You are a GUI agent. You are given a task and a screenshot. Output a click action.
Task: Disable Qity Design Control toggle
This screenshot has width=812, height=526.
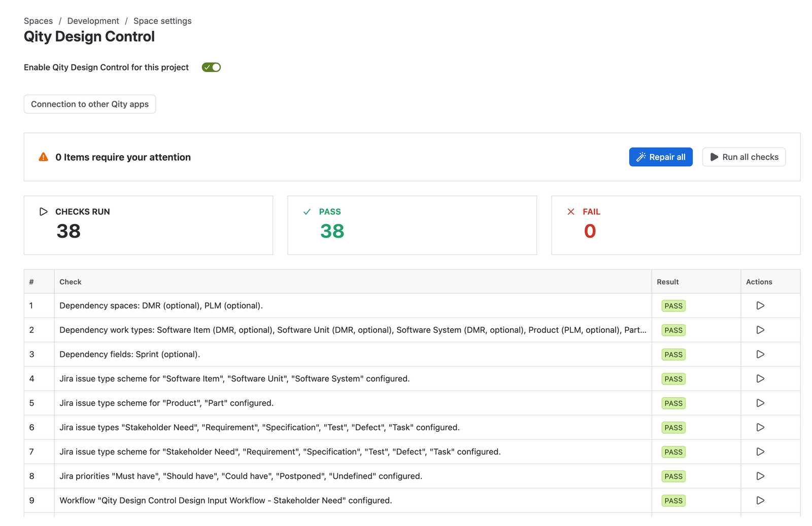tap(211, 67)
